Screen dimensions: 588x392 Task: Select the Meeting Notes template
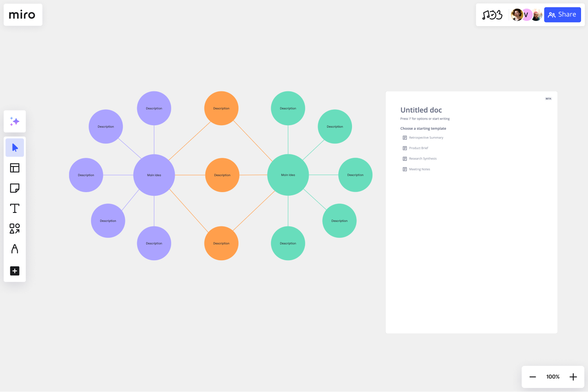[x=420, y=169]
